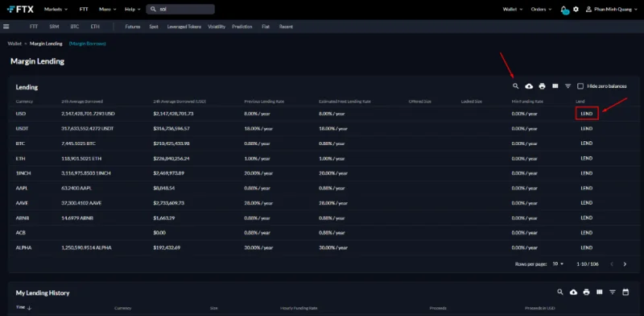Go to Wallet breadcrumb

[14, 44]
